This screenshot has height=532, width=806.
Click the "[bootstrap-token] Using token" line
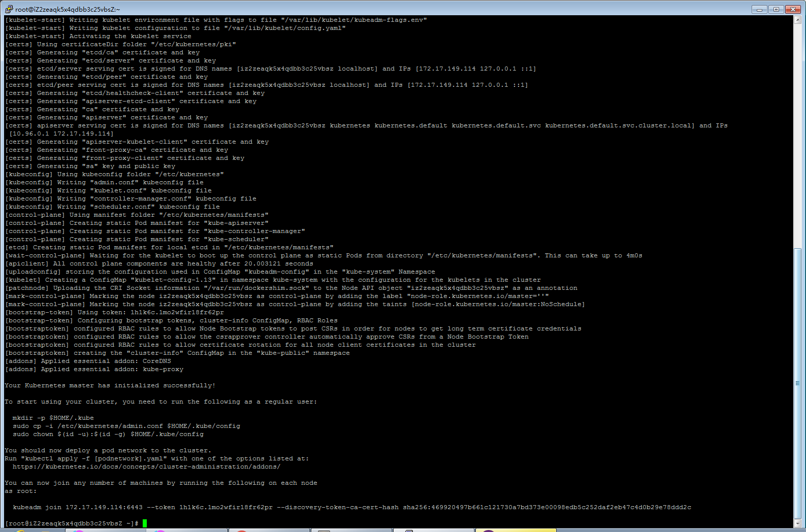[114, 312]
